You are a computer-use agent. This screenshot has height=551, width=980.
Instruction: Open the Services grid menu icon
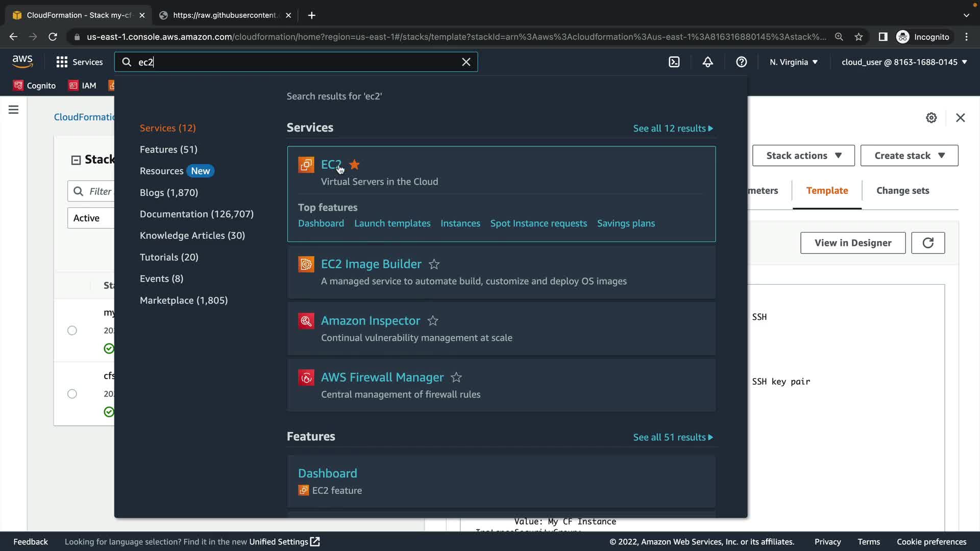tap(62, 62)
